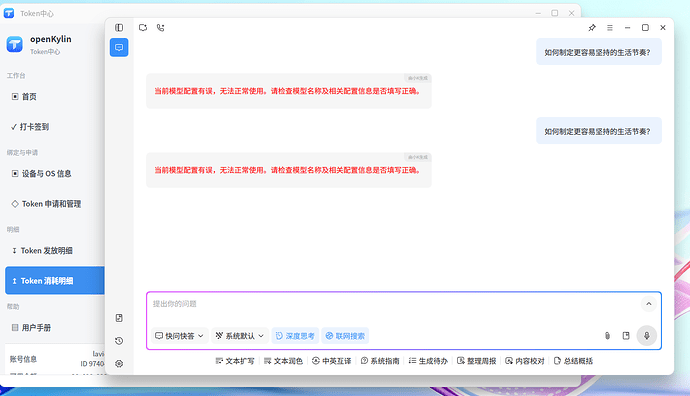Choose the 生成待办 quick action
The width and height of the screenshot is (690, 396).
pos(428,361)
